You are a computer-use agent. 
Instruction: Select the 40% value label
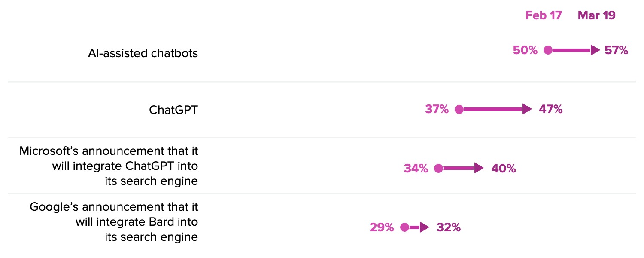[x=504, y=169]
